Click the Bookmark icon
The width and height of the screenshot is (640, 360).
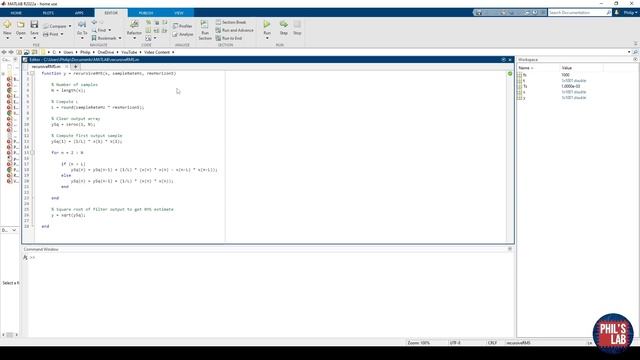(x=94, y=38)
